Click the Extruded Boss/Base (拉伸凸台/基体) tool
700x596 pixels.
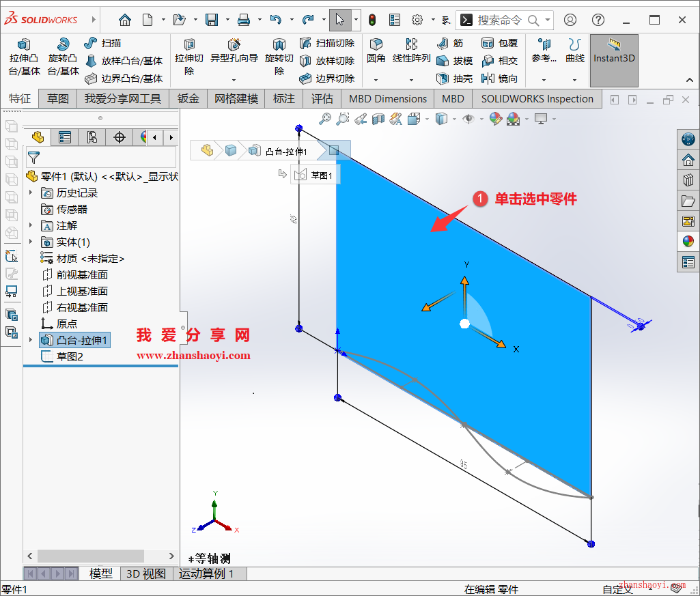tap(24, 57)
